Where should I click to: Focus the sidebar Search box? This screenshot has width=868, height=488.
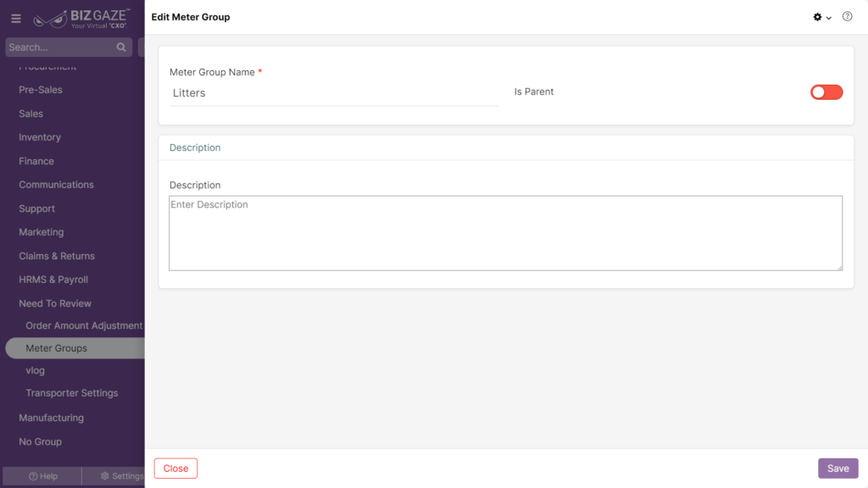point(61,47)
